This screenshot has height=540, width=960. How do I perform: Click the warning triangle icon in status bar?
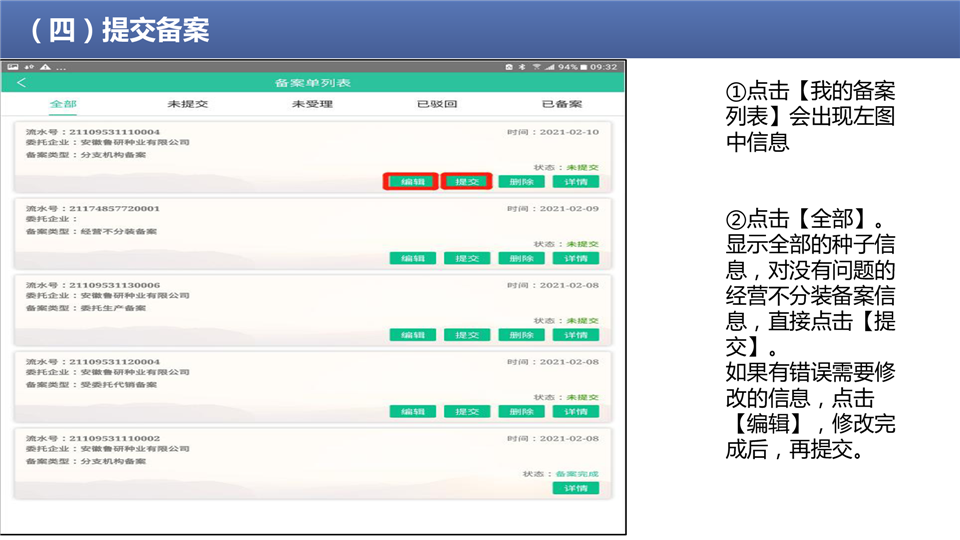click(x=45, y=67)
